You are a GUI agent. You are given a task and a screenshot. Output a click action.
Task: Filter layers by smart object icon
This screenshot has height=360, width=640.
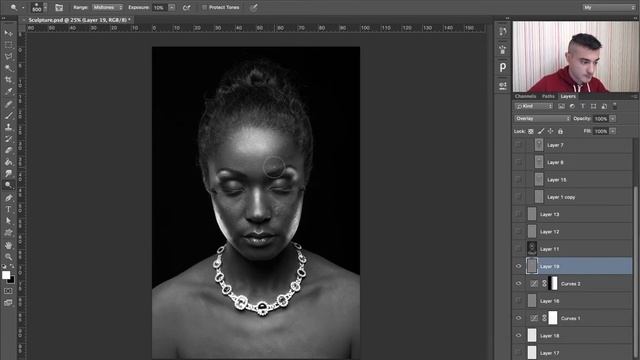coord(604,106)
